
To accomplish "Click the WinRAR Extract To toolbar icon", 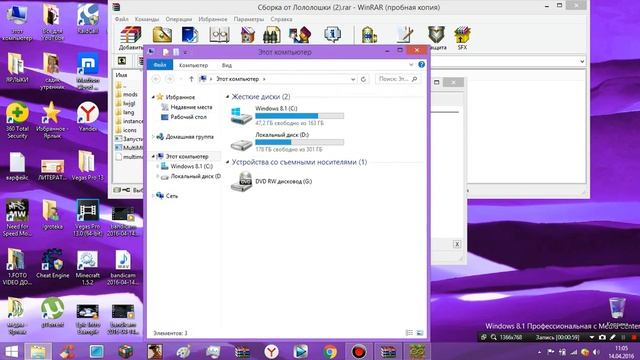I will (162, 35).
